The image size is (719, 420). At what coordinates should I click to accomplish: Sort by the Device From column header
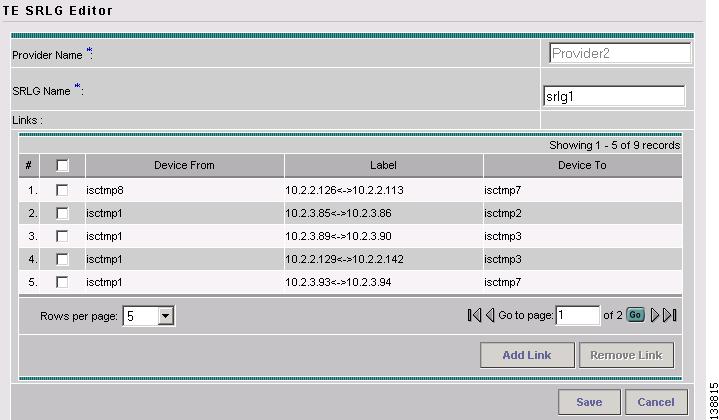click(184, 165)
